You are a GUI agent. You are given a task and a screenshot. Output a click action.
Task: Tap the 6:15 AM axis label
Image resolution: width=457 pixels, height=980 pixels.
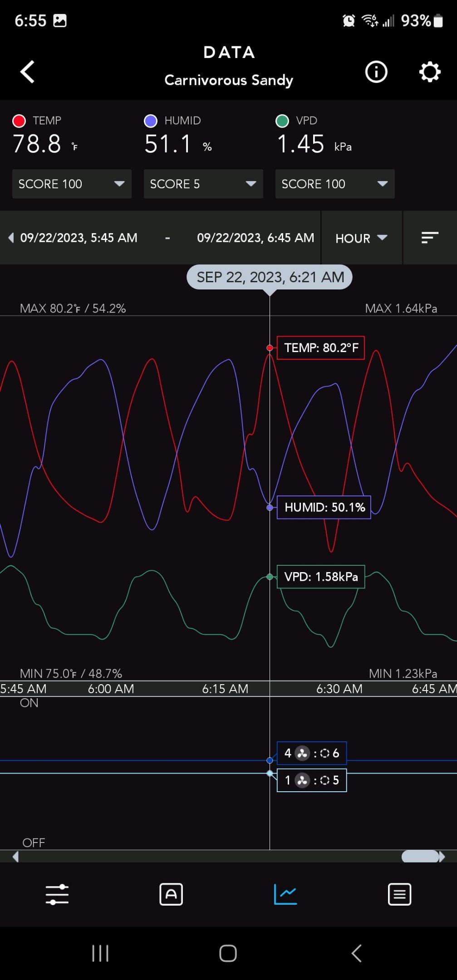tap(225, 689)
